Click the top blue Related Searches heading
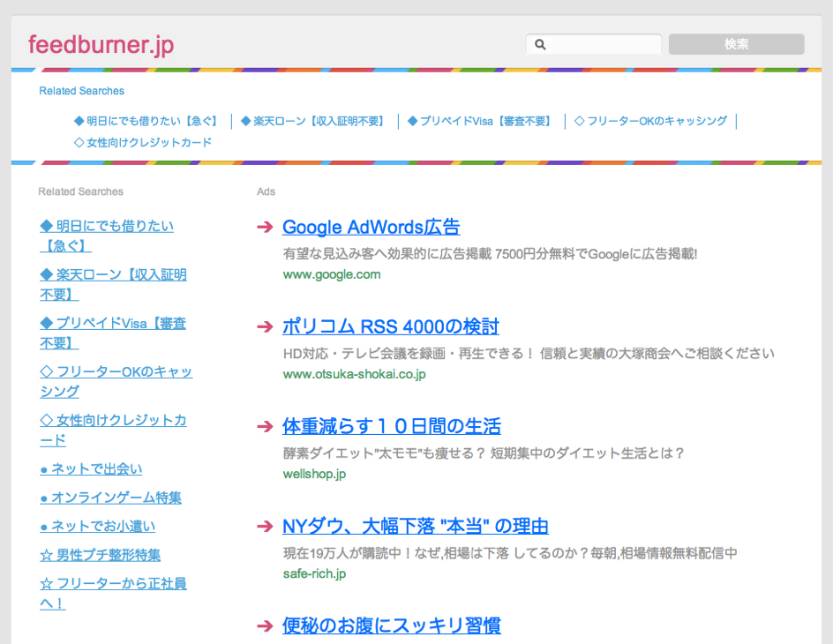 (x=82, y=91)
